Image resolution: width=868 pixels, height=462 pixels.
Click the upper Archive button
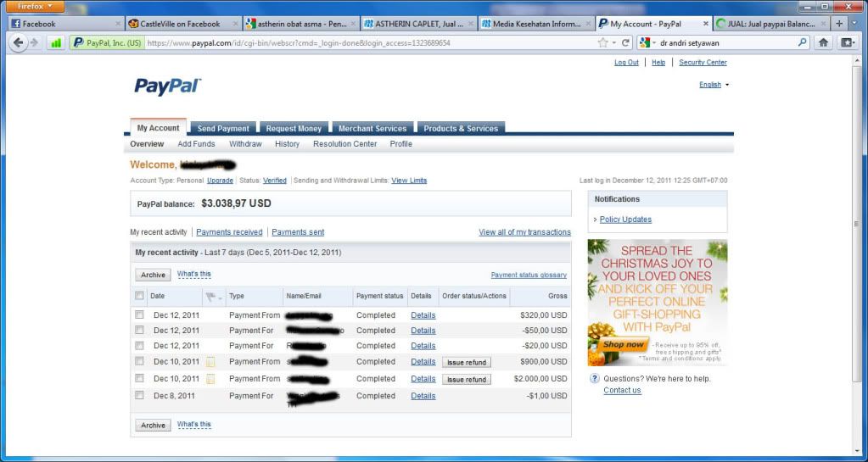pos(153,275)
